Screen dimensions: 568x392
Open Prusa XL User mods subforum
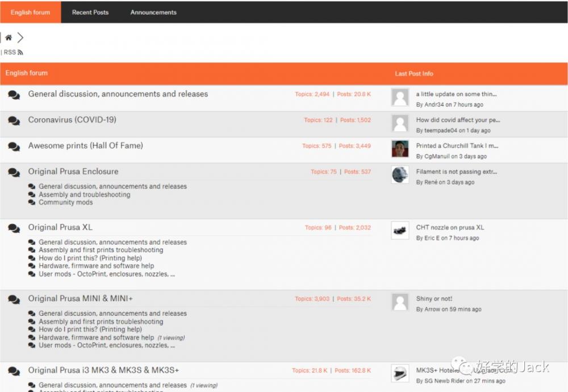tap(107, 274)
